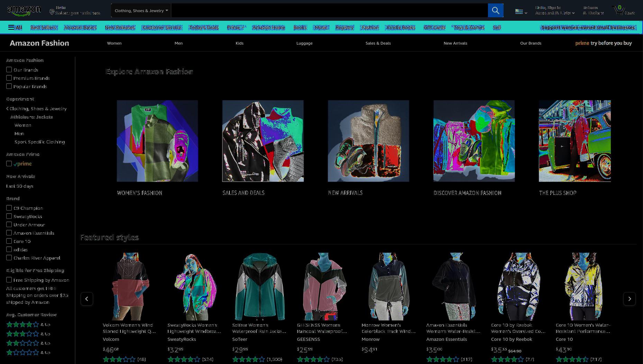
Task: Select Women under Athleisure Jackets
Action: (23, 125)
